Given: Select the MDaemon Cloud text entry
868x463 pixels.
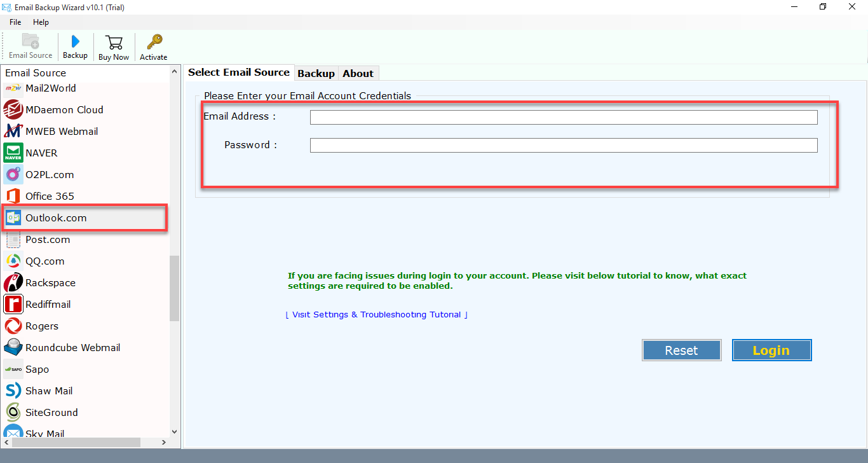Looking at the screenshot, I should (x=64, y=109).
